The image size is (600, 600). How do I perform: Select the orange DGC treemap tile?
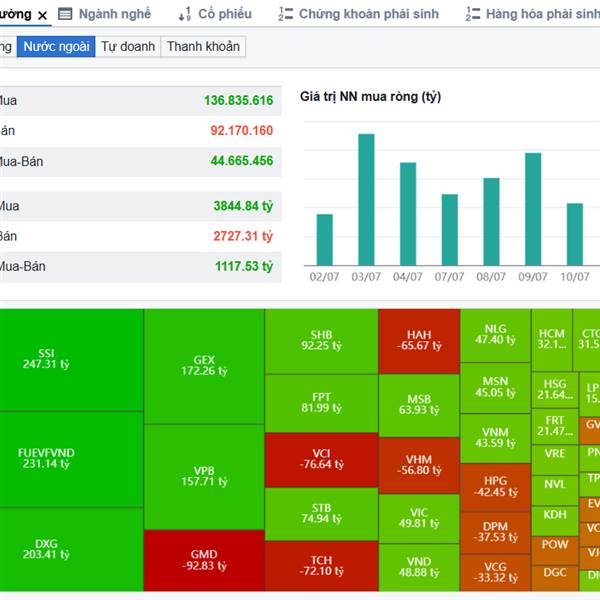555,578
